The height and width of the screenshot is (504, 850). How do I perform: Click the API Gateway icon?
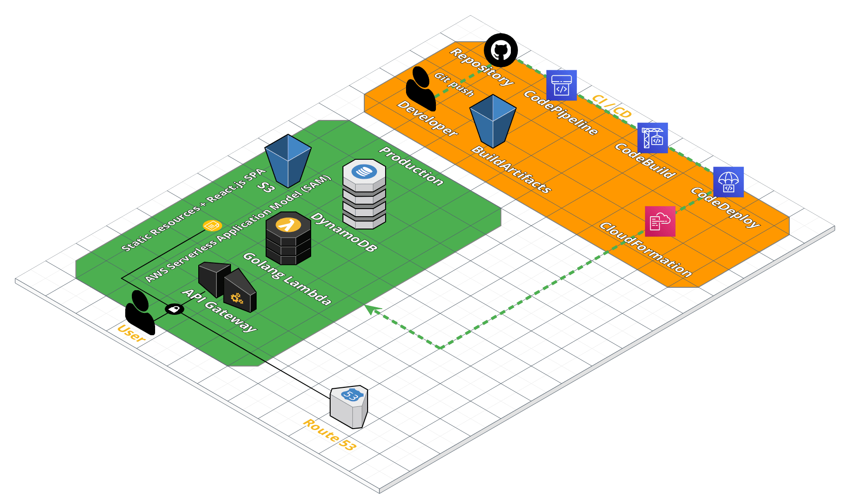228,287
